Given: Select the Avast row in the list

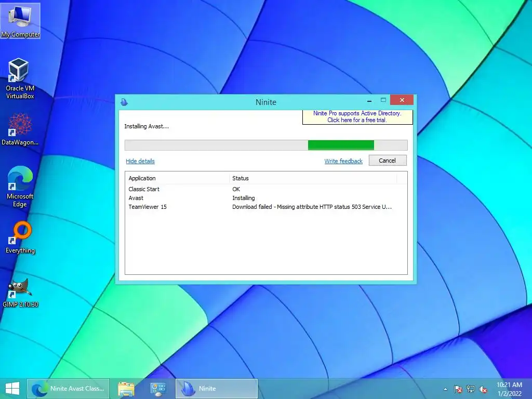Looking at the screenshot, I should [x=266, y=198].
